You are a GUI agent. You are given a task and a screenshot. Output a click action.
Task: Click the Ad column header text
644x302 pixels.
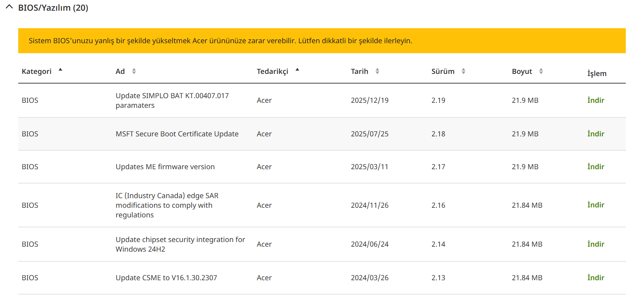click(120, 71)
